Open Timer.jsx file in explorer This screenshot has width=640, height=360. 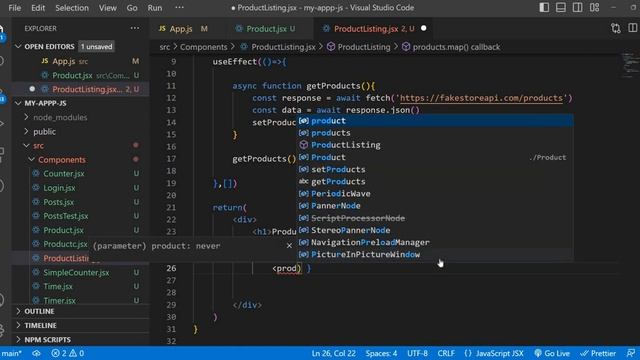tap(59, 301)
